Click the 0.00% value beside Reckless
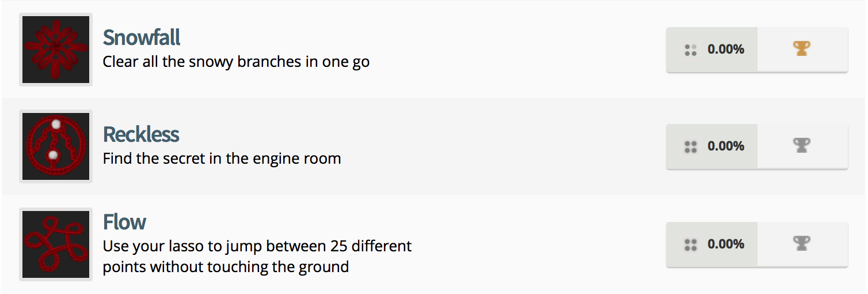Screen dimensions: 868x294 726,146
